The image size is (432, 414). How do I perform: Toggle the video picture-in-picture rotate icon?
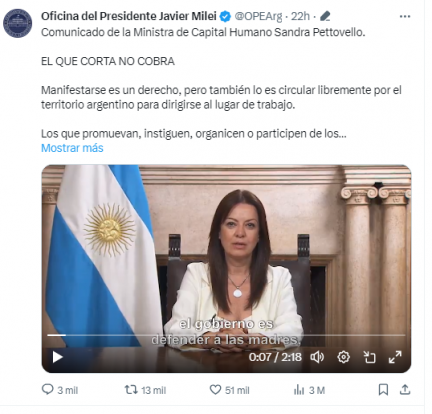pos(369,357)
